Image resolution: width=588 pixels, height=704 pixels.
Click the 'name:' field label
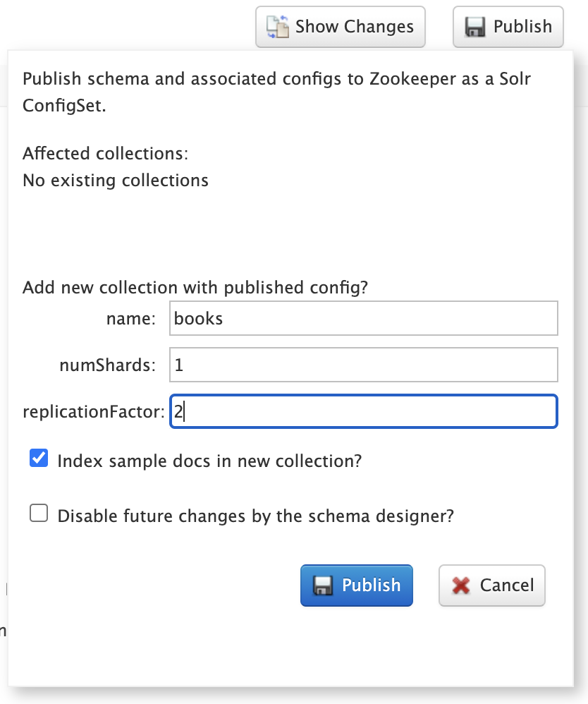tap(130, 319)
